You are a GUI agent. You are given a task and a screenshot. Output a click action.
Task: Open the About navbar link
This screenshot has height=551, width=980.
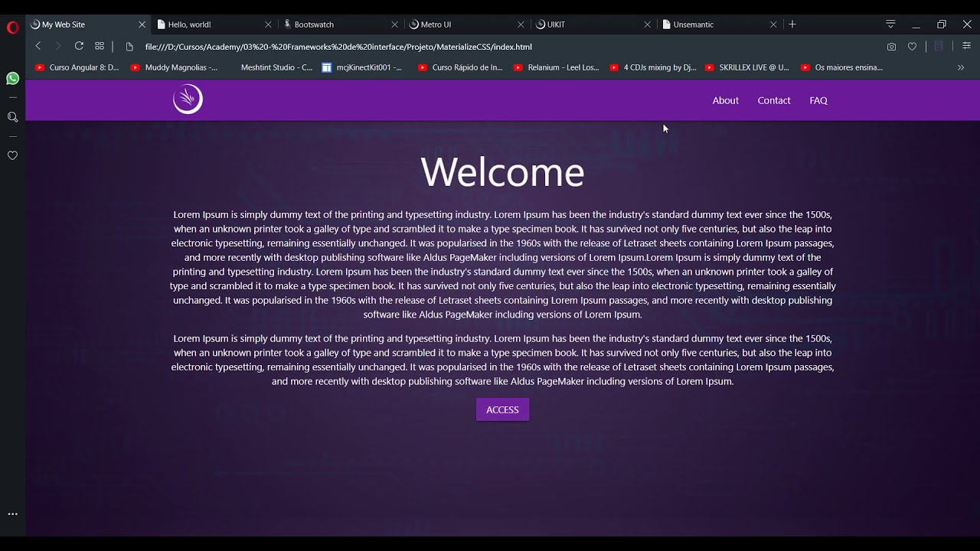pos(725,100)
